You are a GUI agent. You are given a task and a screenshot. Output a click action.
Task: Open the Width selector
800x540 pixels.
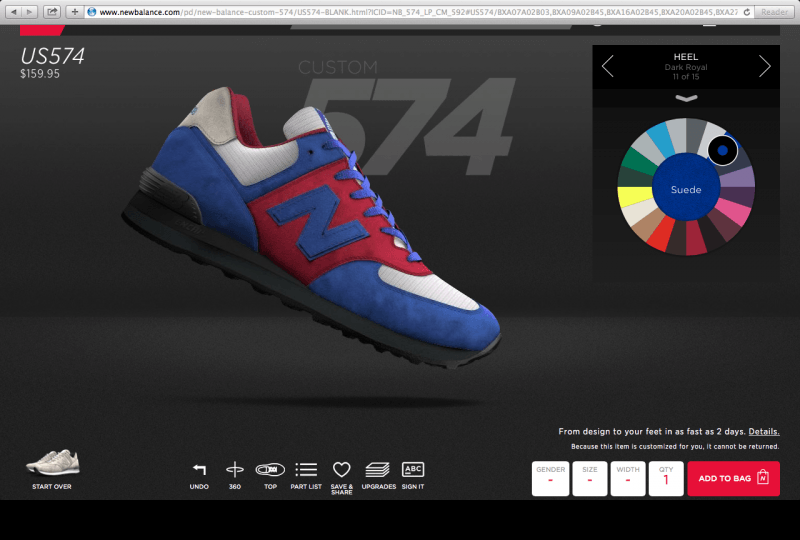(x=628, y=478)
